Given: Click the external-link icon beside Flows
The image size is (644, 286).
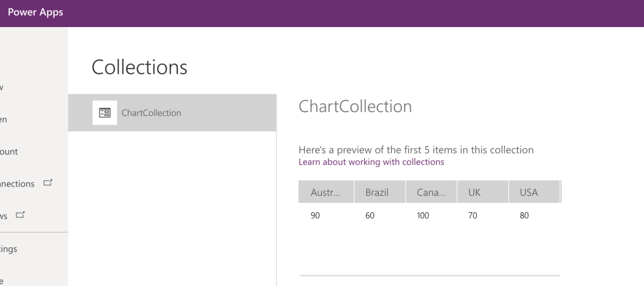Looking at the screenshot, I should point(21,215).
